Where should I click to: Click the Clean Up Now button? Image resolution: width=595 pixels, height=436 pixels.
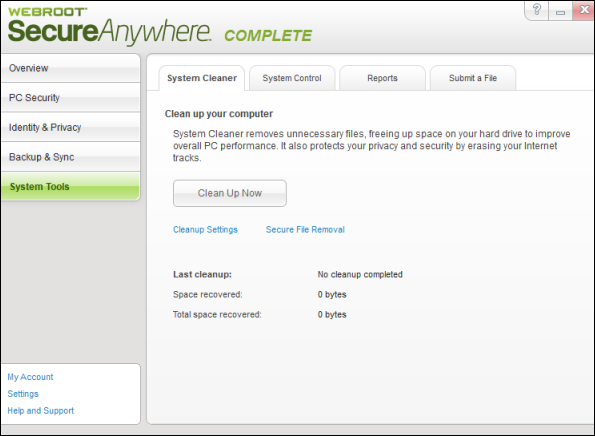(230, 193)
